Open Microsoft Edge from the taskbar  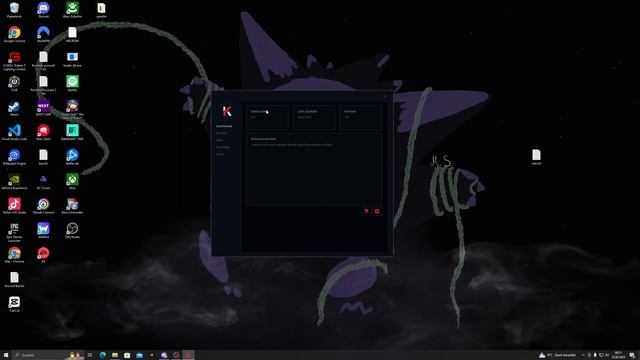pos(102,355)
